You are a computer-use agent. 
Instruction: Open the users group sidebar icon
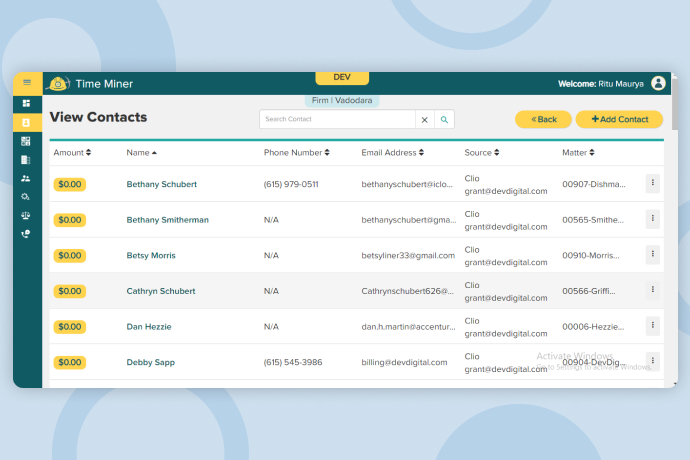(26, 178)
